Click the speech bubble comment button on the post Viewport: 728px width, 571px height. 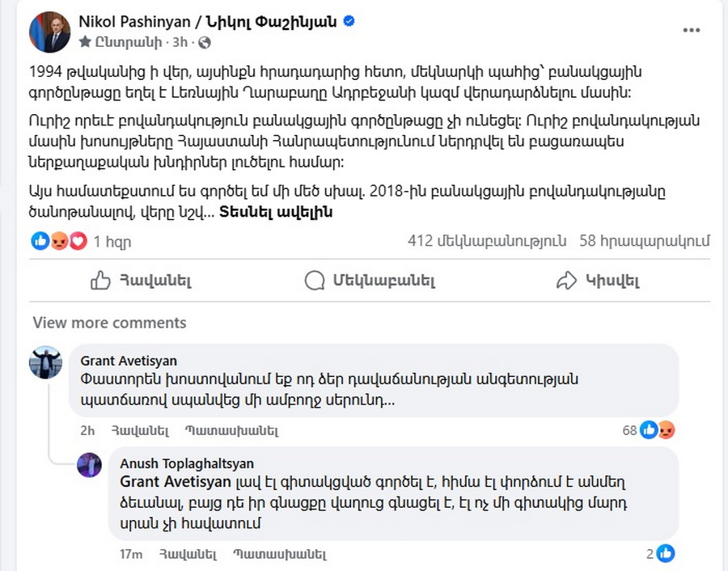tap(370, 281)
